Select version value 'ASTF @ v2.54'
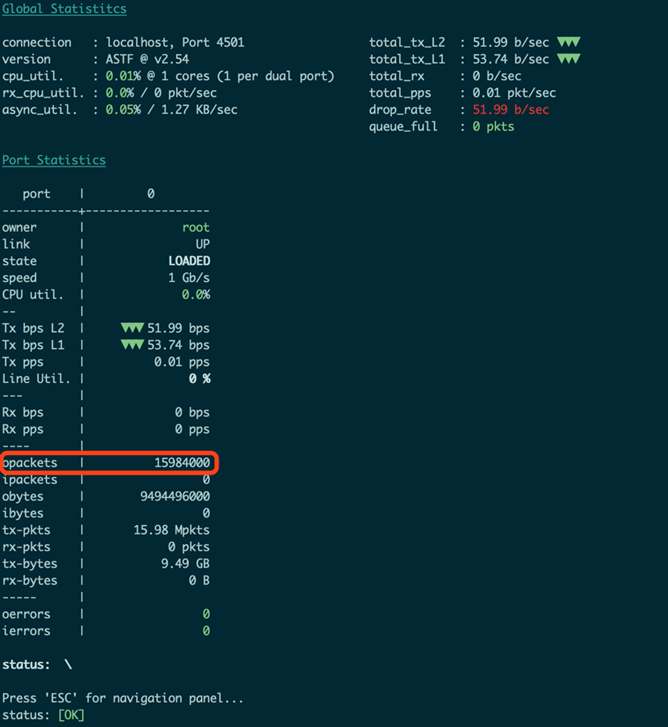Screen dimensions: 668x727 (x=147, y=59)
